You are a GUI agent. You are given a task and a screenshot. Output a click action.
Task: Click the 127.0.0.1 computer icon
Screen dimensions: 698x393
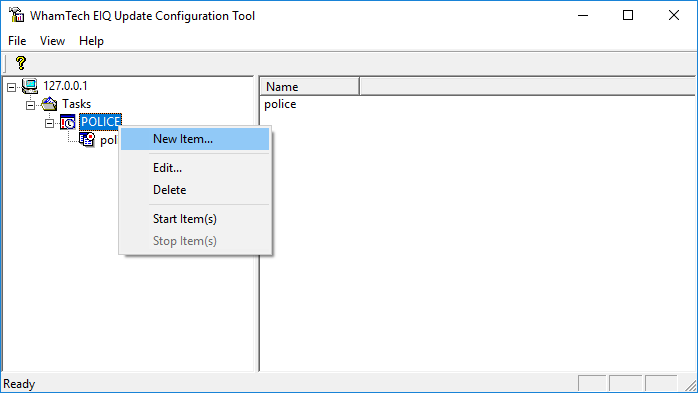tap(30, 86)
